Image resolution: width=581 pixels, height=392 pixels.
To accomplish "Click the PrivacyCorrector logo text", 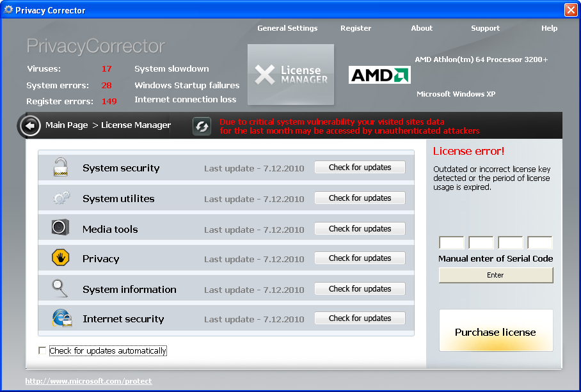I will pyautogui.click(x=95, y=46).
